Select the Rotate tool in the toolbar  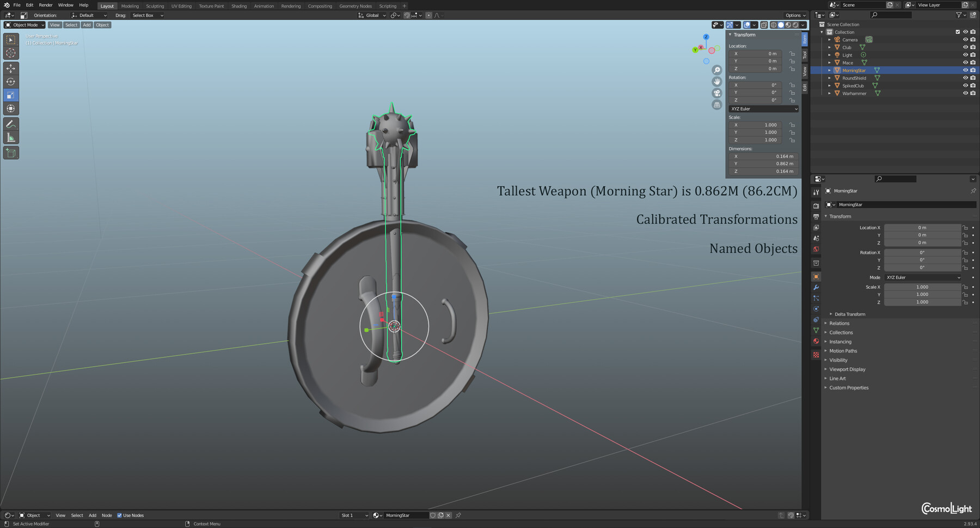pyautogui.click(x=11, y=81)
